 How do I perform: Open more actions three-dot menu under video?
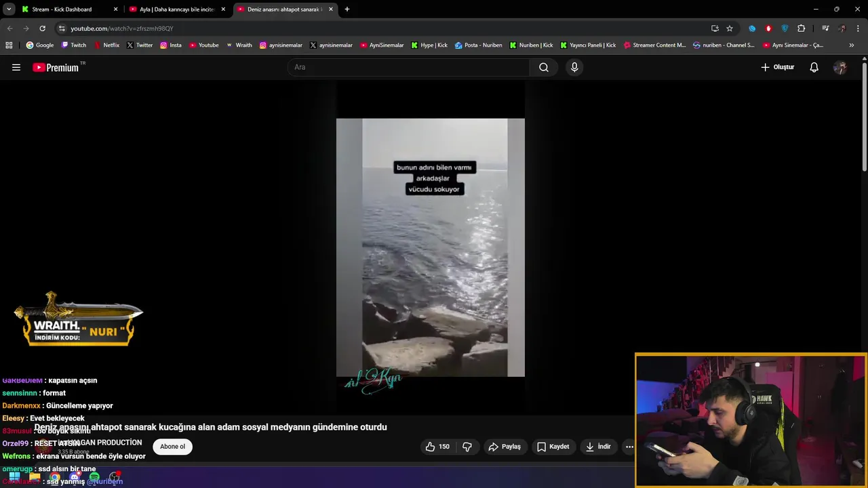(629, 447)
